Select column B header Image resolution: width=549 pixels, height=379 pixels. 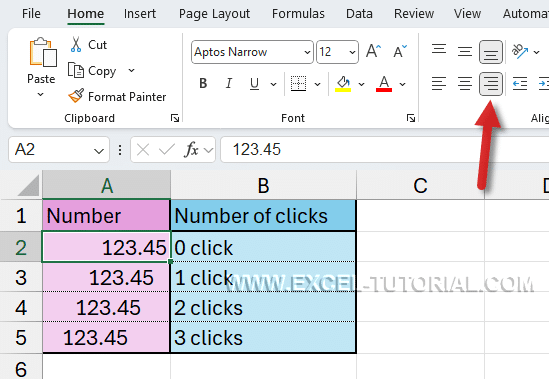[x=263, y=185]
